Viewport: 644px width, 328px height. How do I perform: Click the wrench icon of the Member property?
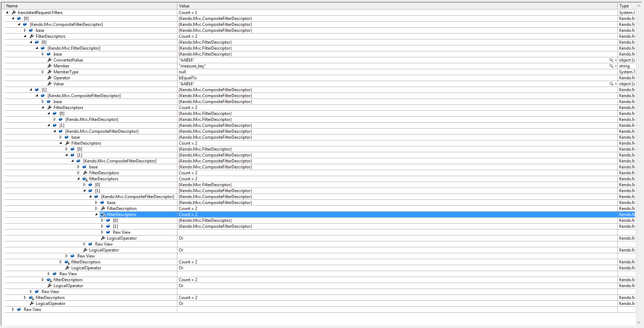[50, 66]
